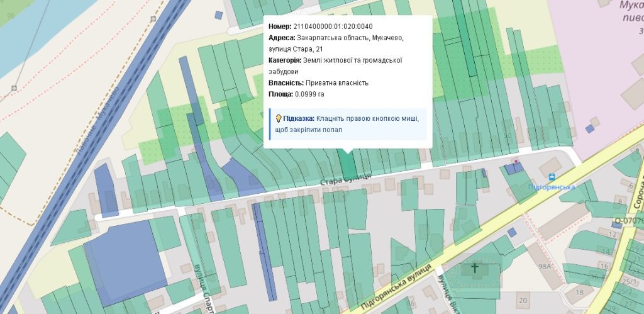This screenshot has height=314, width=644.
Task: Click the highlighted dark green parcel under popup
Action: [x=347, y=165]
